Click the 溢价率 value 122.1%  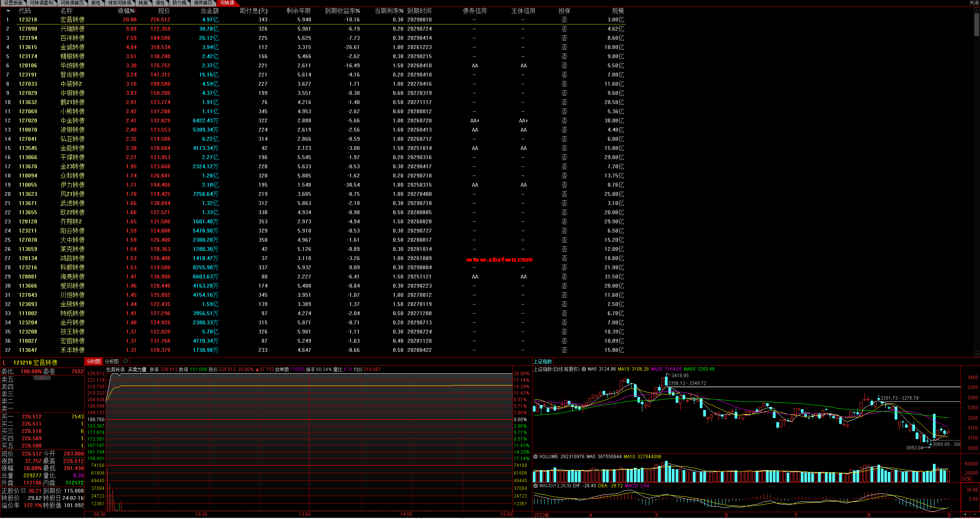pyautogui.click(x=33, y=506)
